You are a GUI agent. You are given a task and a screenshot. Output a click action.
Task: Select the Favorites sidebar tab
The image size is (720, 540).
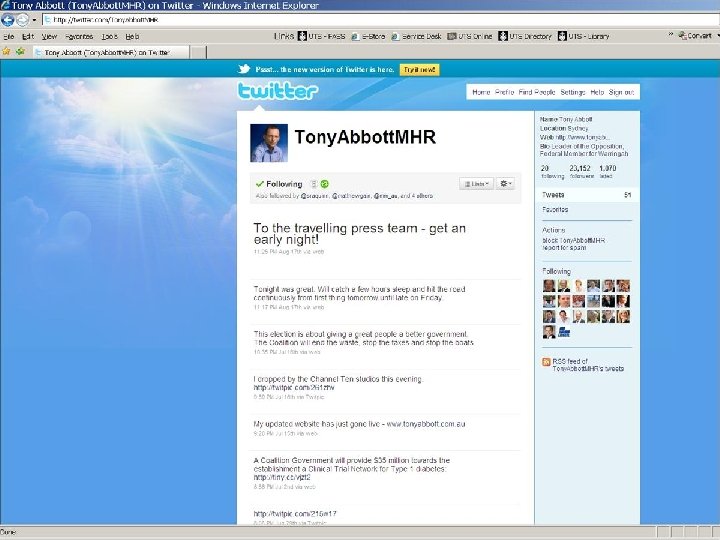555,209
